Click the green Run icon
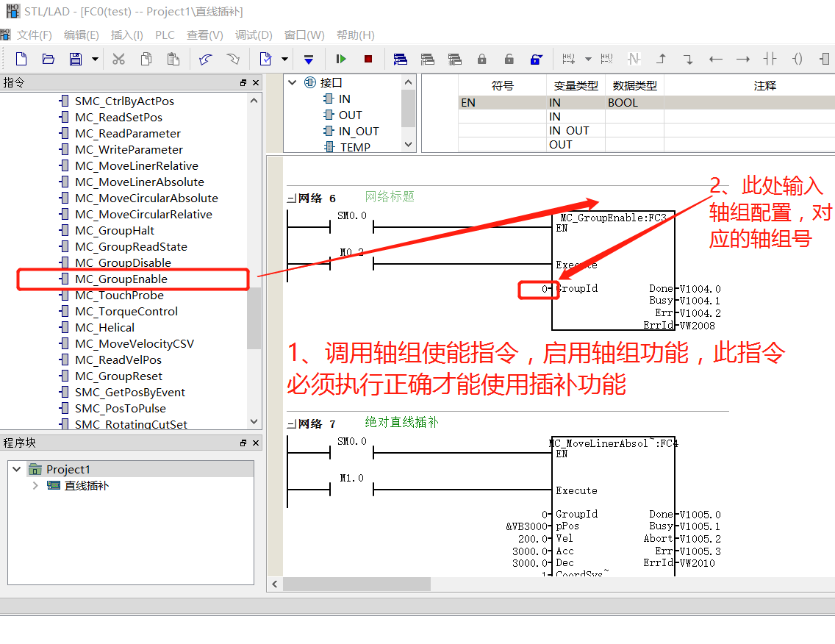Viewport: 835px width, 644px height. [x=341, y=59]
